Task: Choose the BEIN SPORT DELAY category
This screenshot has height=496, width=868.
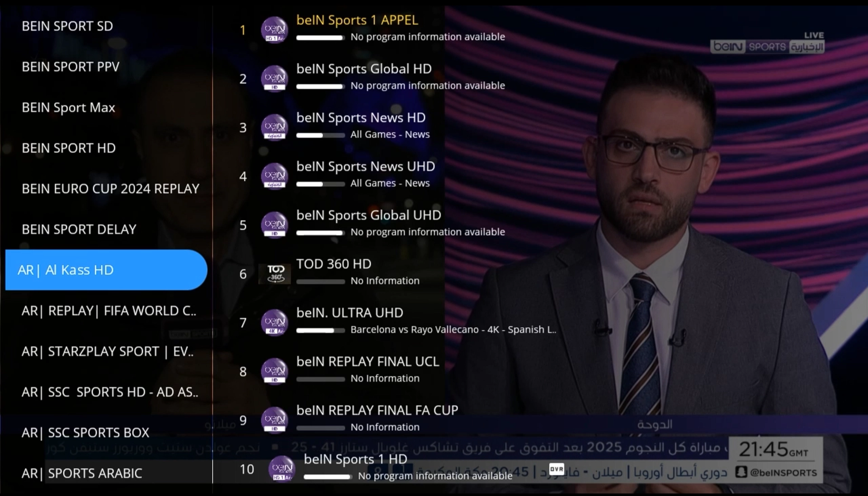Action: (79, 229)
